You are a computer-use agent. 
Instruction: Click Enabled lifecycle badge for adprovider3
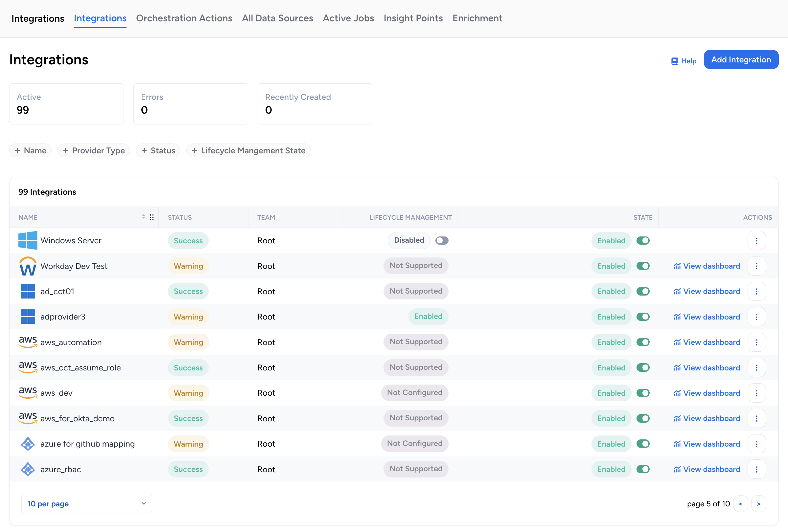coord(428,317)
